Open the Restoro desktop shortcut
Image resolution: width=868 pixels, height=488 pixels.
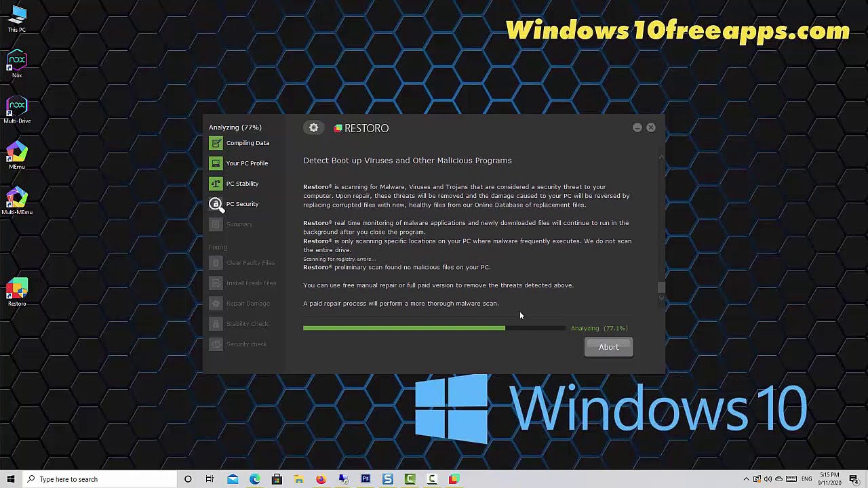(x=17, y=292)
